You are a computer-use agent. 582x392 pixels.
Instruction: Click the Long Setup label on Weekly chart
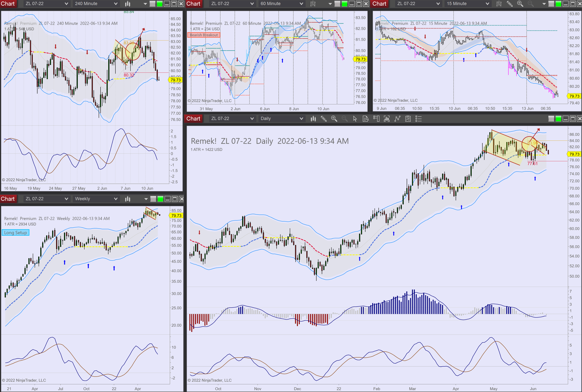coord(16,233)
